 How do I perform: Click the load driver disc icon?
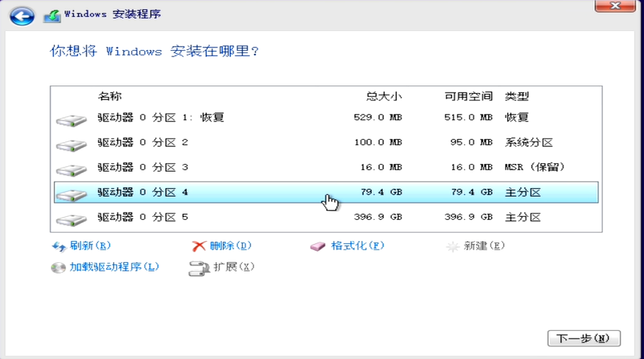click(59, 268)
